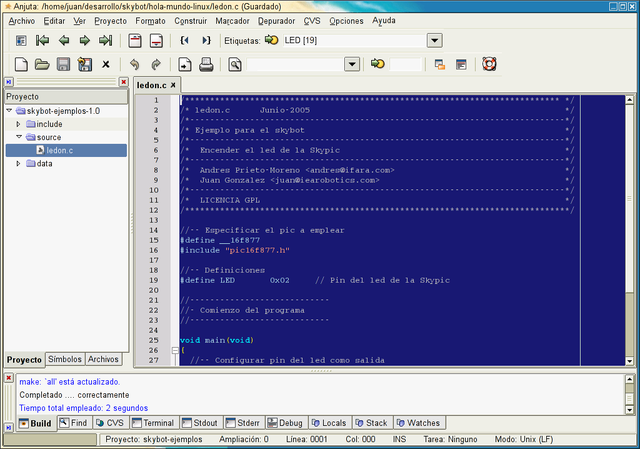Switch to the Debug tab
The height and width of the screenshot is (449, 640).
click(285, 423)
